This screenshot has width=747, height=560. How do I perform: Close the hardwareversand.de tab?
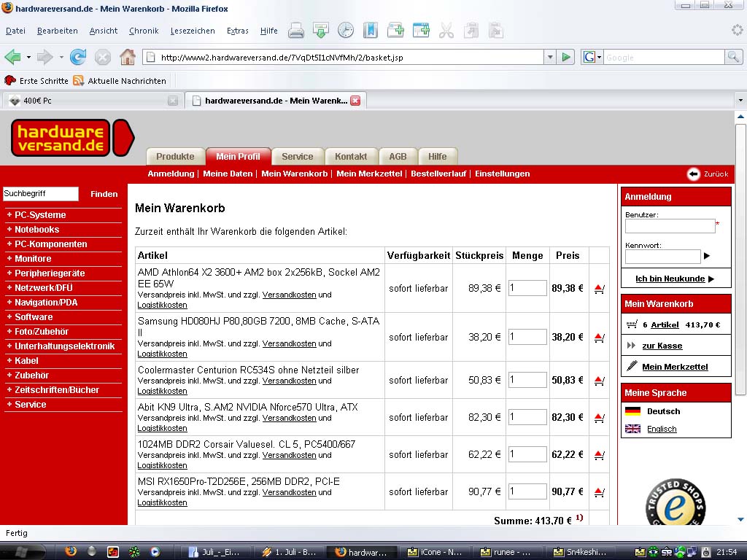[x=355, y=101]
